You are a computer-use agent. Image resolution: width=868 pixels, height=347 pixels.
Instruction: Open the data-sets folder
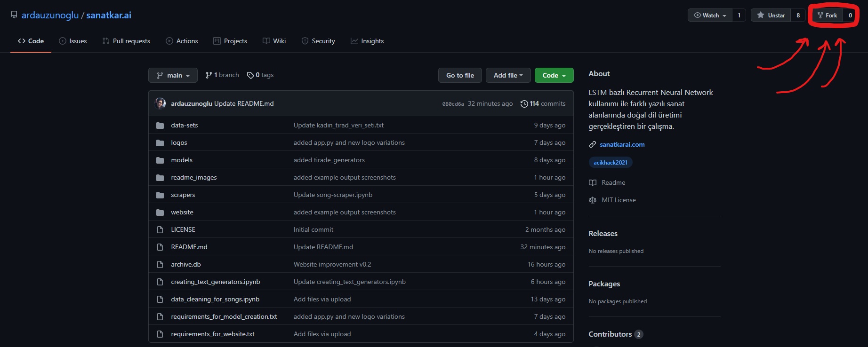pyautogui.click(x=185, y=125)
